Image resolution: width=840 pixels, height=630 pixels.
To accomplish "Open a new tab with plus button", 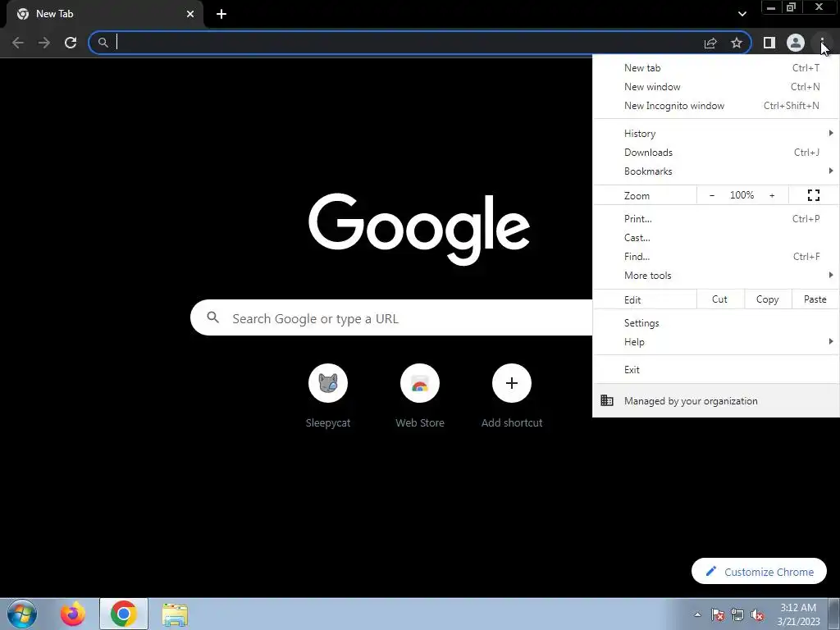I will click(221, 14).
